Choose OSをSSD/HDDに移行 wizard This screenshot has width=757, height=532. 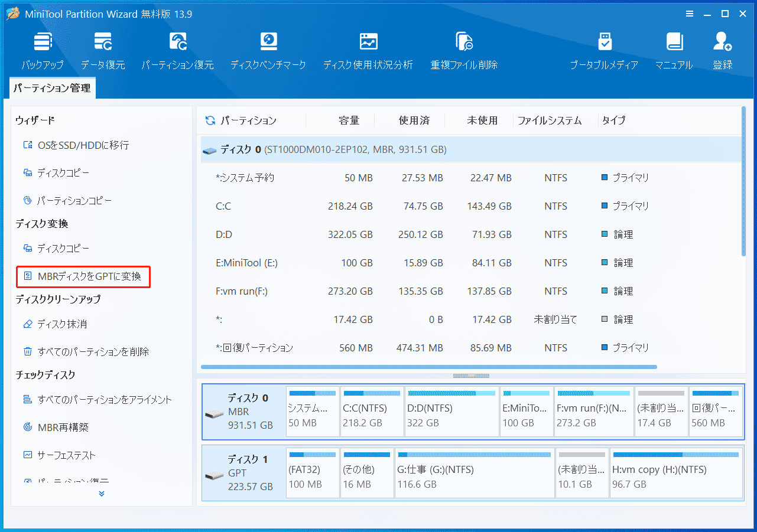coord(76,145)
